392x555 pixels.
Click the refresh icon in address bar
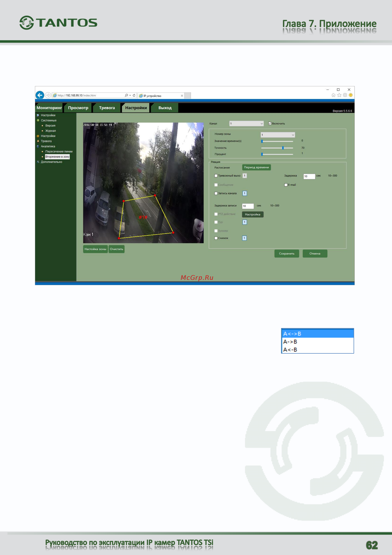134,95
